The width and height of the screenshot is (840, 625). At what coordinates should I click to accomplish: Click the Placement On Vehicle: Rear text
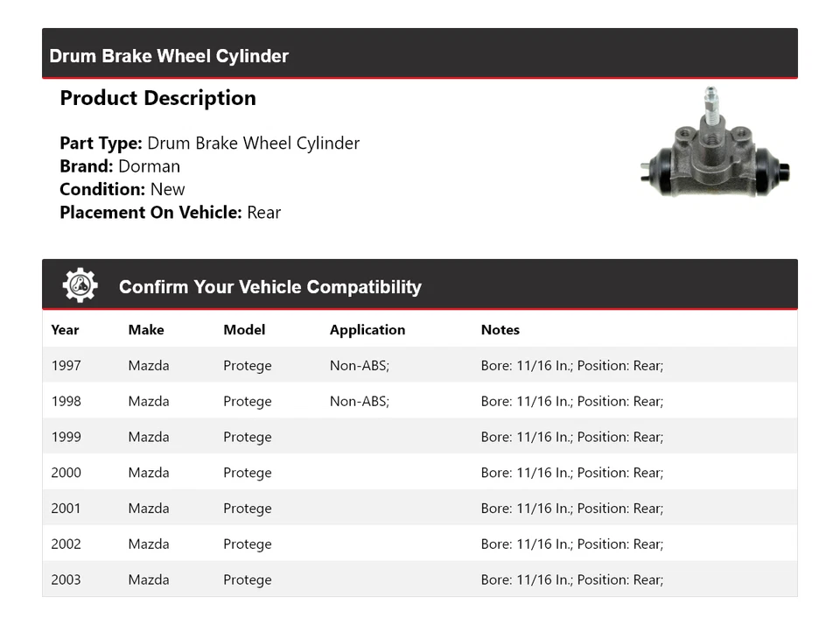pyautogui.click(x=171, y=212)
